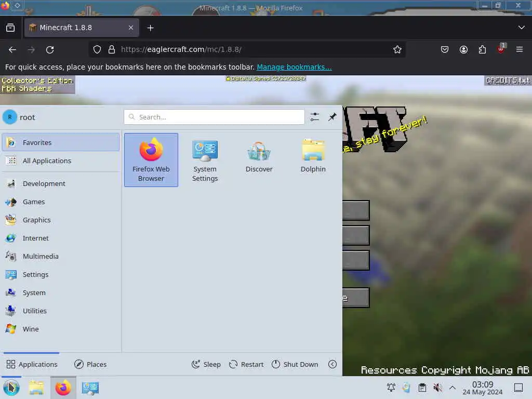The image size is (532, 399).
Task: Open Graphics category
Action: tap(61, 220)
